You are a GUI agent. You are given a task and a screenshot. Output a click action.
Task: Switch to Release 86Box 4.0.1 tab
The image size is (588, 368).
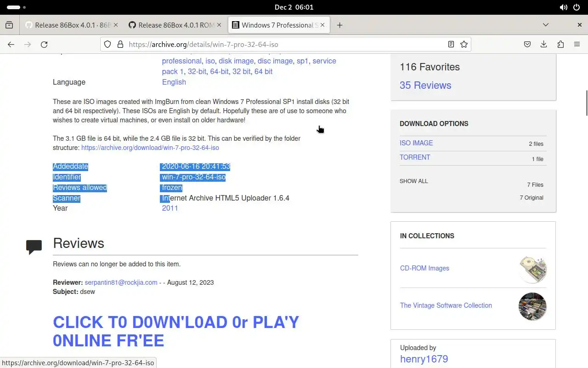point(71,25)
